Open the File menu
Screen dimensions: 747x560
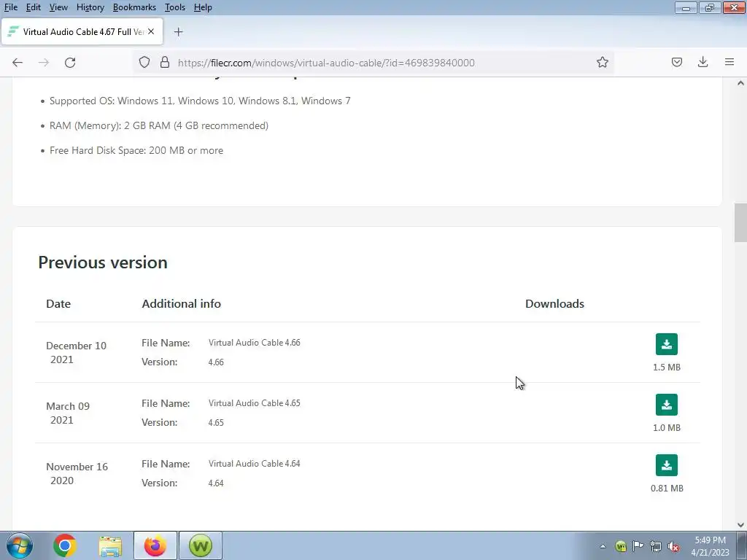tap(10, 7)
